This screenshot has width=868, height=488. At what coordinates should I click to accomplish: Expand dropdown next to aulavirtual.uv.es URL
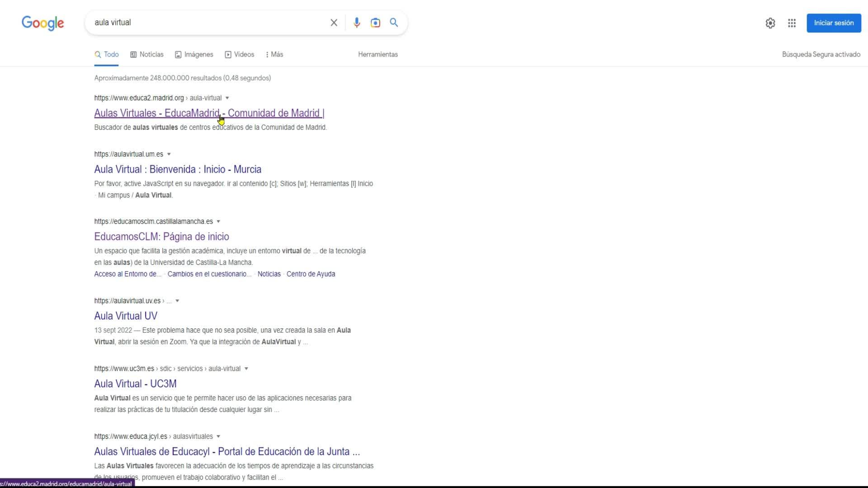tap(177, 301)
